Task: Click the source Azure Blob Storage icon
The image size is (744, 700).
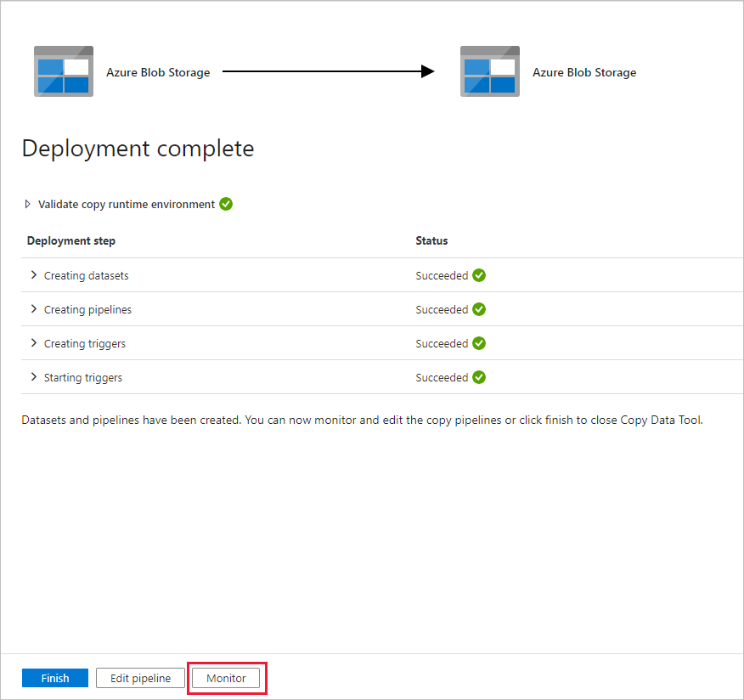Action: point(64,71)
